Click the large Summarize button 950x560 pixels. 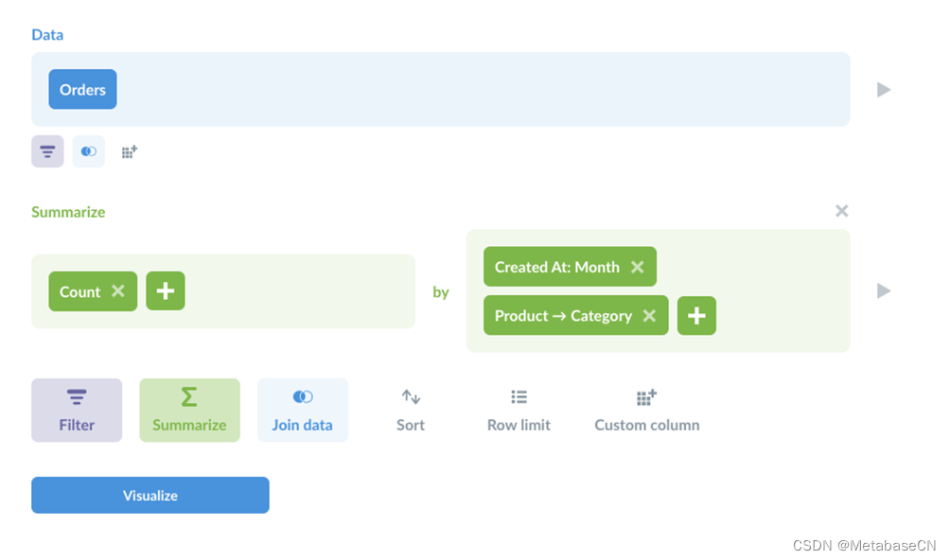coord(189,411)
